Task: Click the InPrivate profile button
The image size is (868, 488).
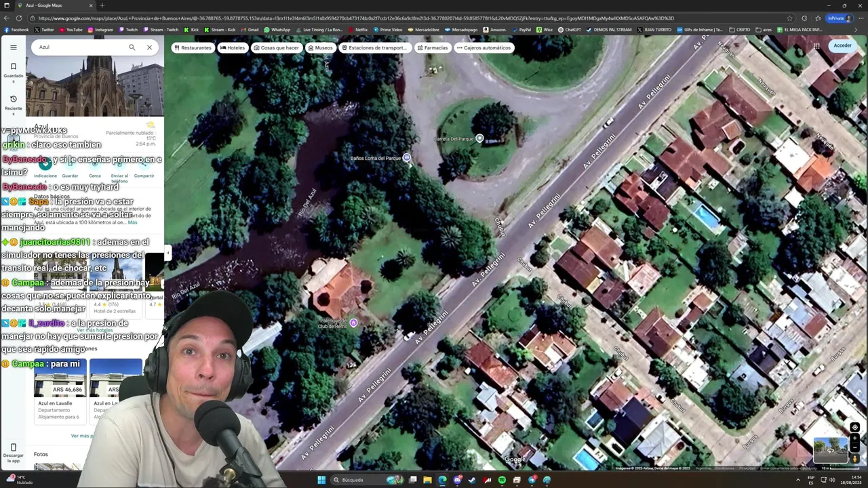Action: click(840, 18)
